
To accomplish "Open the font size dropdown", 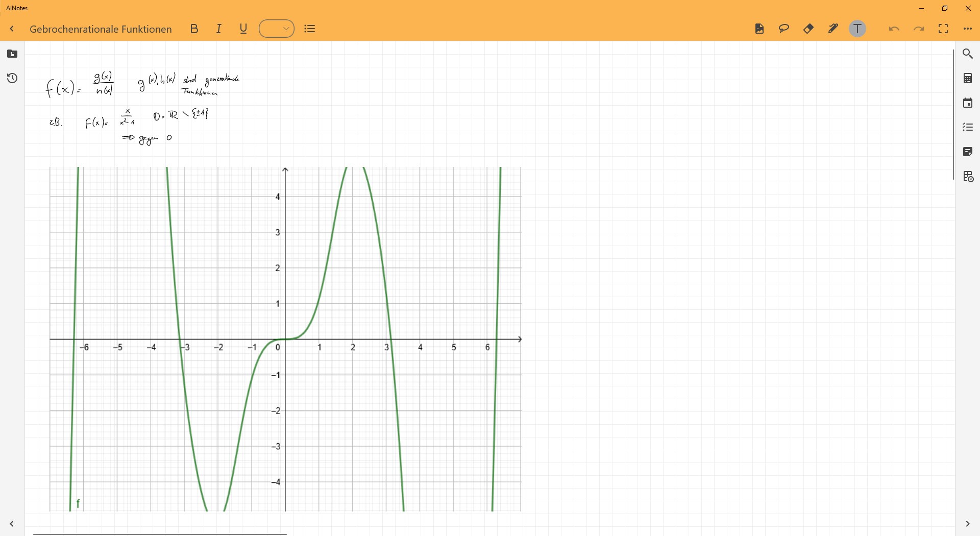I will 277,29.
